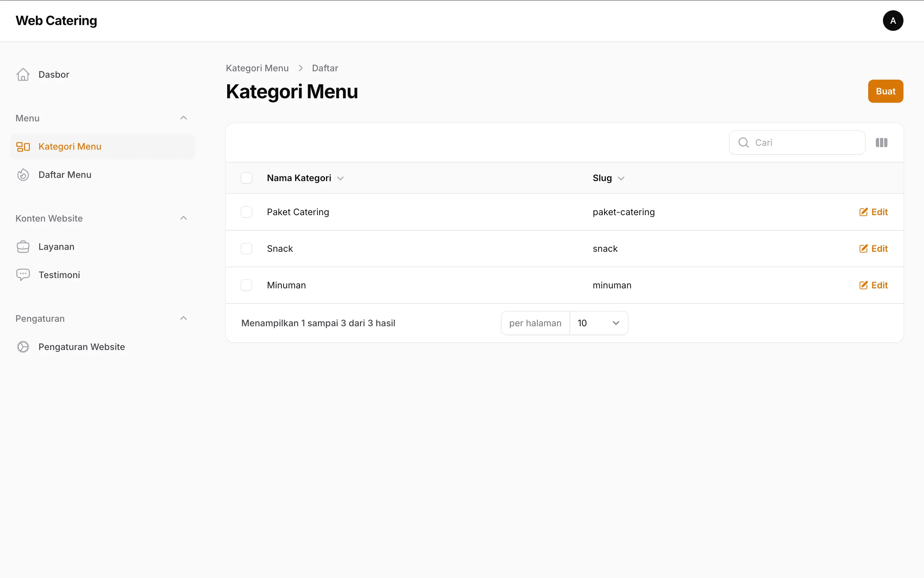This screenshot has height=578, width=924.
Task: Select all rows with header checkbox
Action: (x=246, y=178)
